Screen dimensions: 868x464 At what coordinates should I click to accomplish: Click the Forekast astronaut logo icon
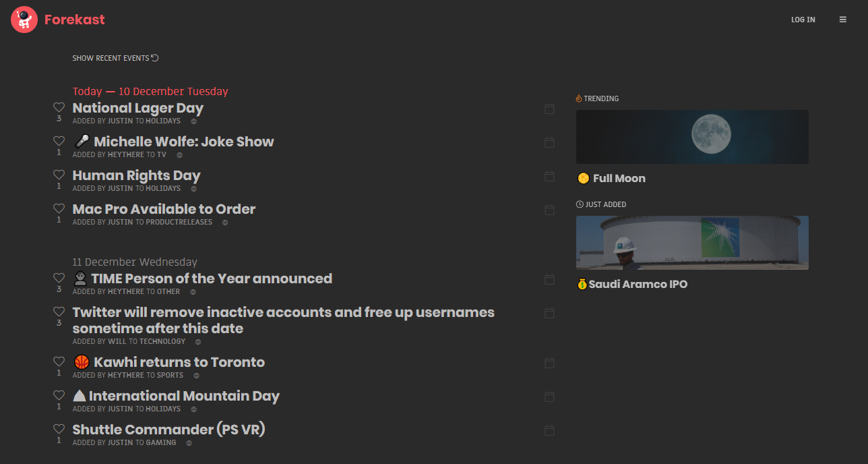[24, 20]
